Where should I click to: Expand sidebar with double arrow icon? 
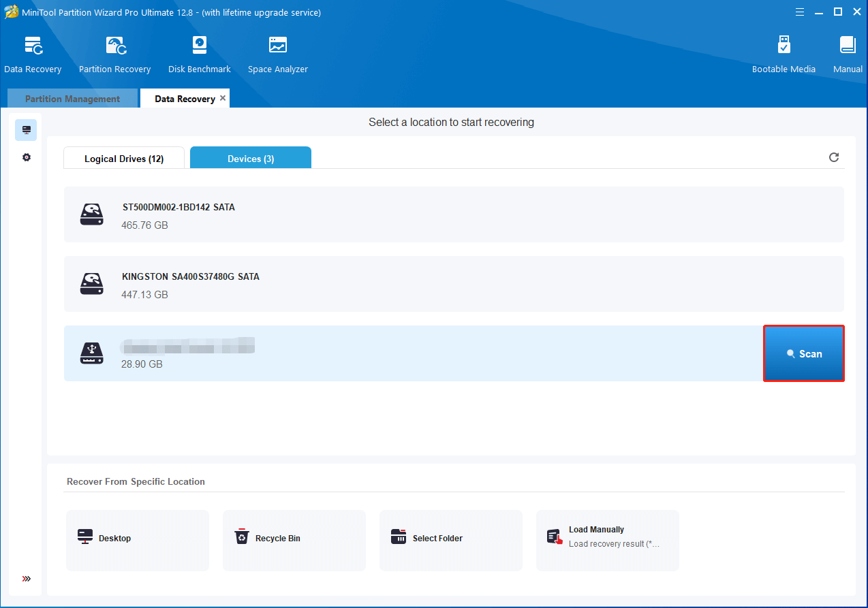coord(26,579)
